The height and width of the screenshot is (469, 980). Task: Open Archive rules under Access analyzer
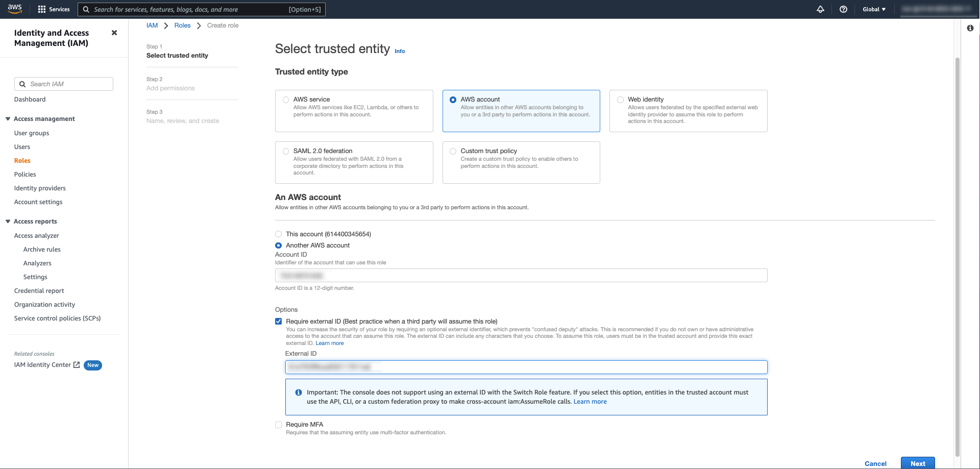click(x=42, y=250)
